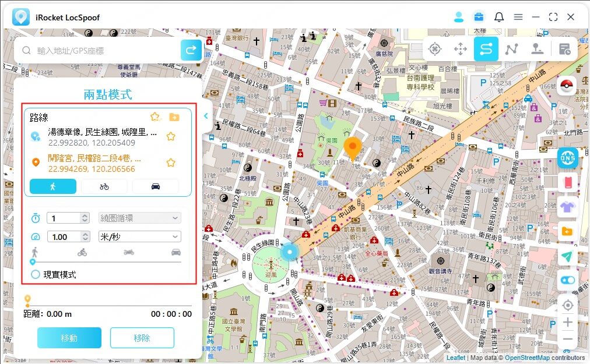Screen dimensions: 590x364
Task: Zoom in the map with plus
Action: [567, 322]
